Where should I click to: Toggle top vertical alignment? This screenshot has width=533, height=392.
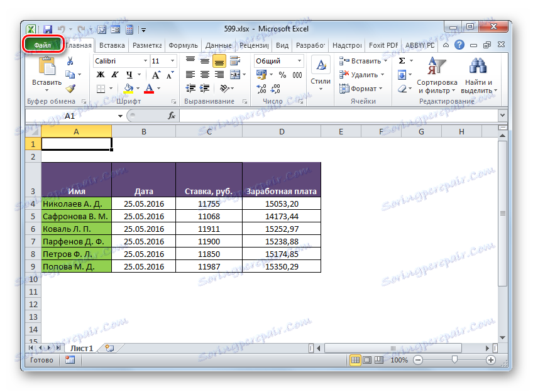pos(190,61)
